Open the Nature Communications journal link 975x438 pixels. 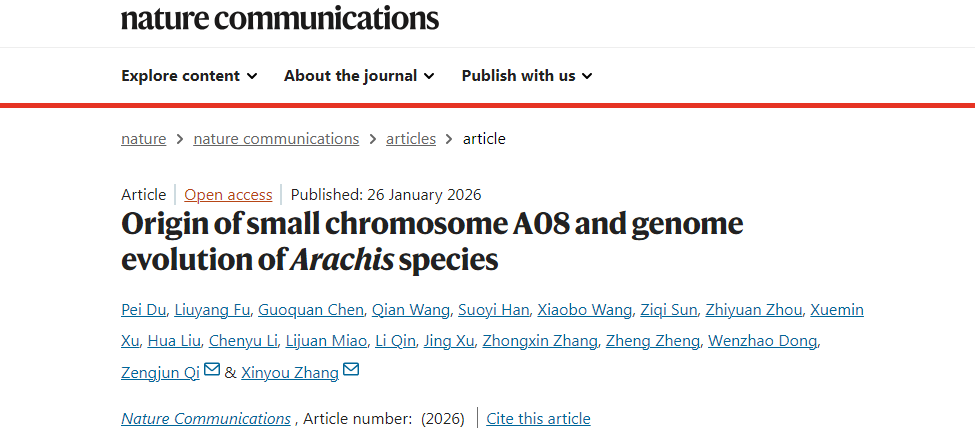[x=206, y=419]
